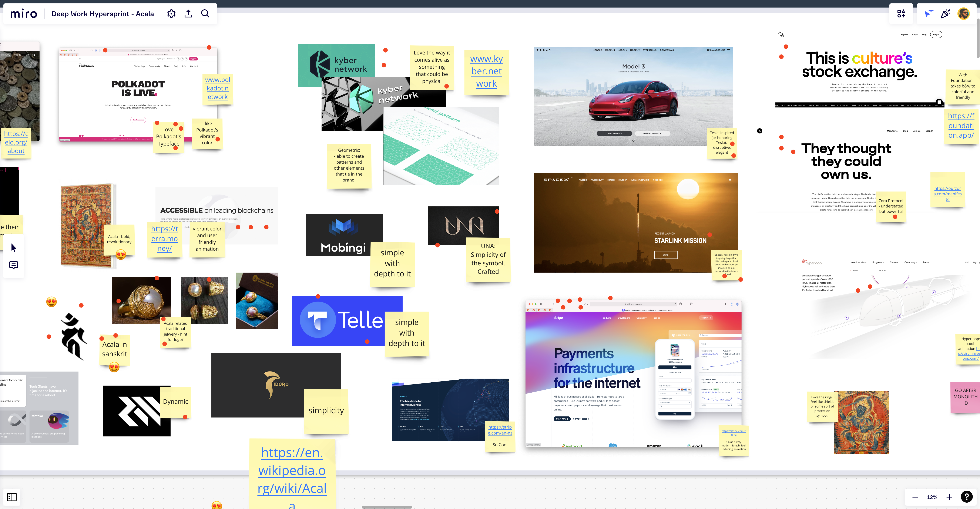Select the Zora Protocol understated but powerful note
980x509 pixels.
pos(891,206)
